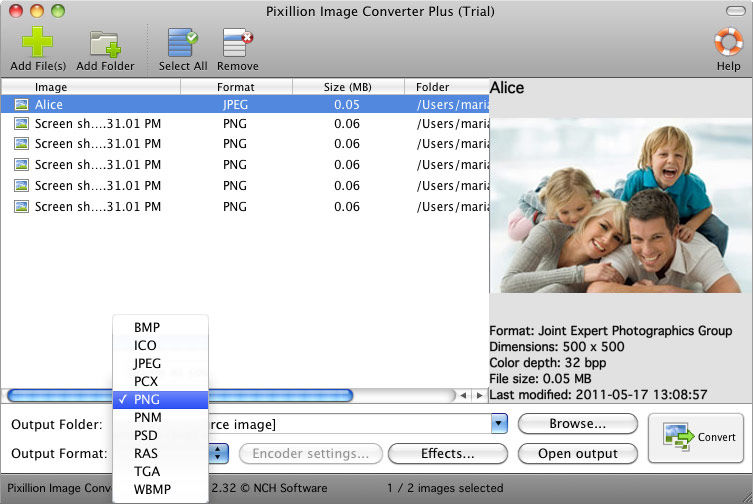Click the Remove toolbar icon

tap(237, 44)
